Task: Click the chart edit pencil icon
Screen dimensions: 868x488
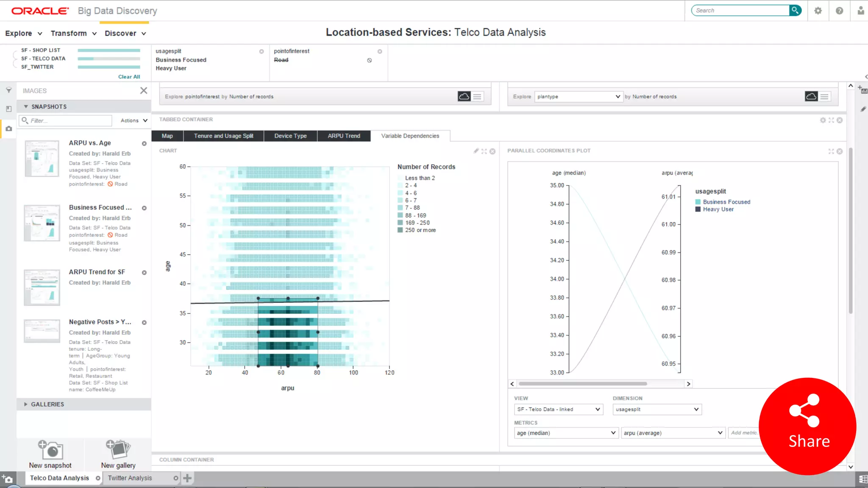Action: coord(476,151)
